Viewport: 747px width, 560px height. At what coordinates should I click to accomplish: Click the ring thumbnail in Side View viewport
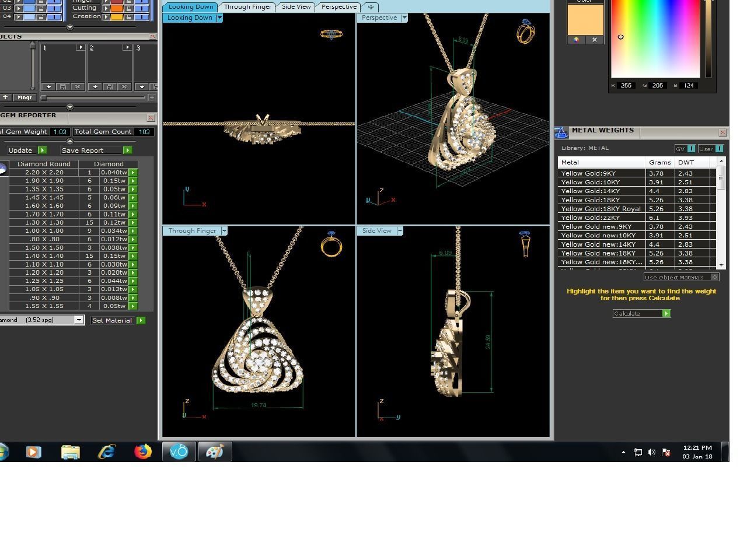(525, 244)
